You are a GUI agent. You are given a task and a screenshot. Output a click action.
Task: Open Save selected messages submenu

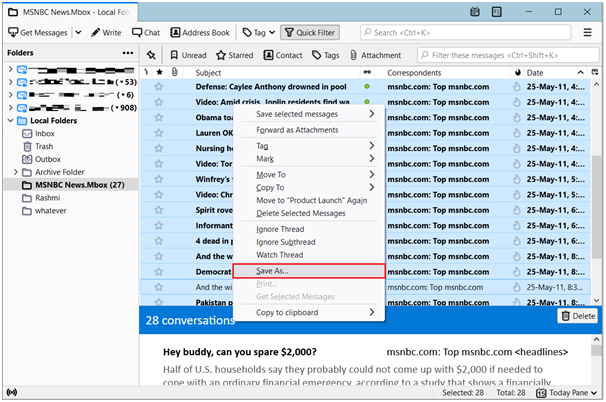pos(308,114)
